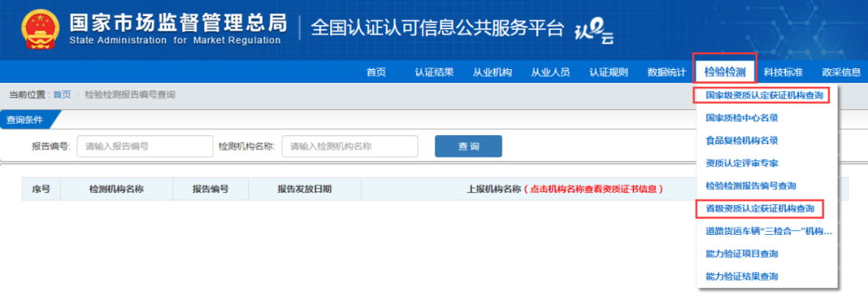Viewport: 868px width, 296px height.
Task: Open 食品复检机构名录 dropdown entry
Action: click(742, 141)
